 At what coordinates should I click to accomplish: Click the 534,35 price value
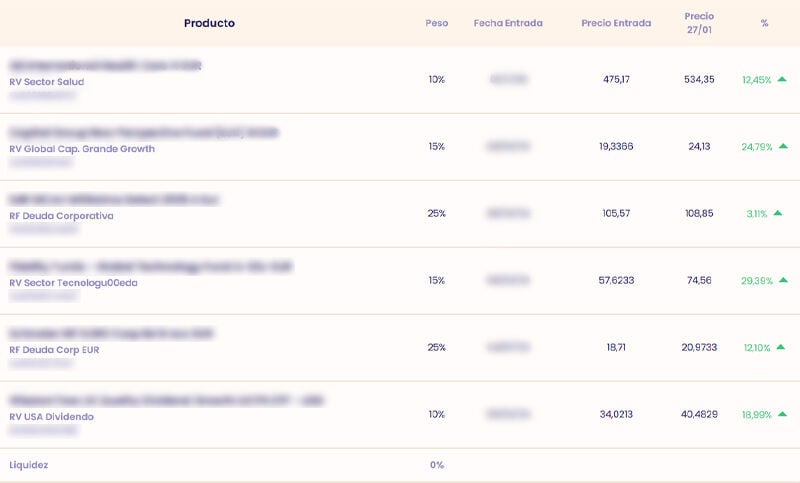699,80
